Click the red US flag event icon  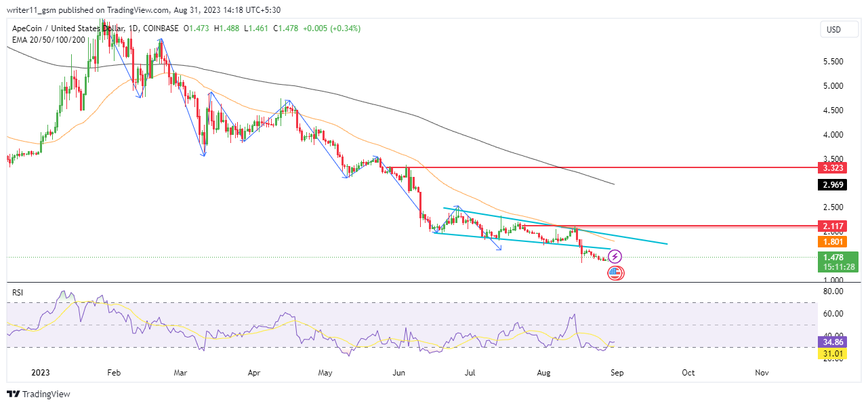[x=615, y=273]
